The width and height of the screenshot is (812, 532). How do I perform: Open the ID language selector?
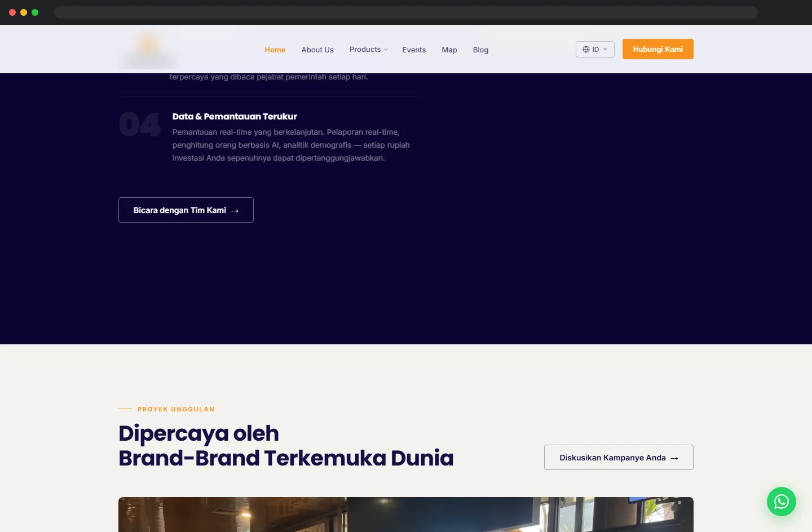click(x=595, y=49)
